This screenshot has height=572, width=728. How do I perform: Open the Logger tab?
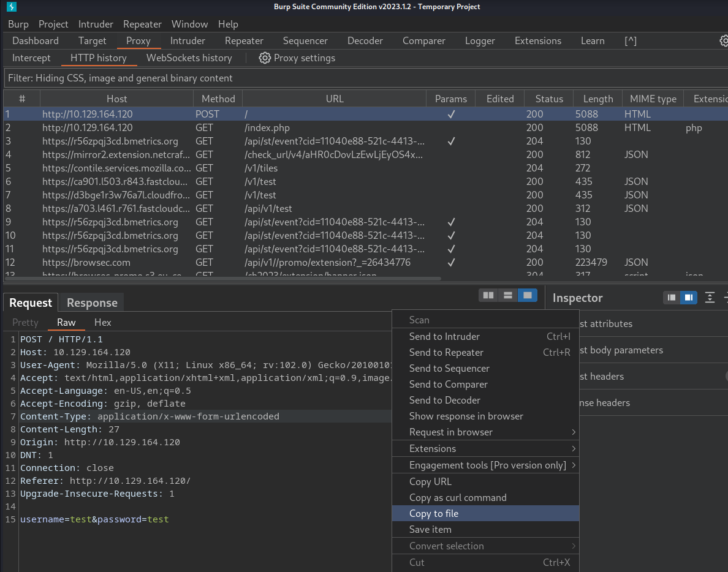pos(480,41)
